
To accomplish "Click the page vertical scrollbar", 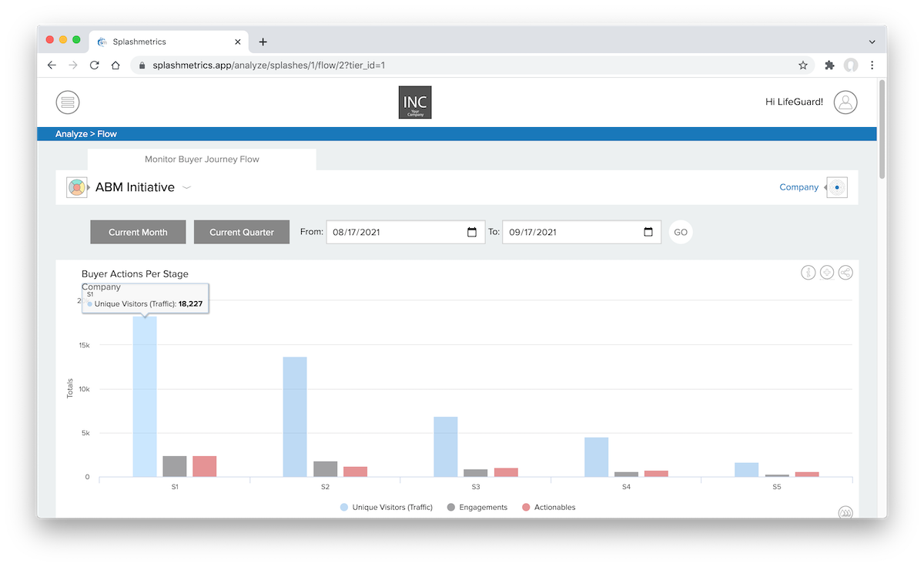I will pyautogui.click(x=882, y=129).
